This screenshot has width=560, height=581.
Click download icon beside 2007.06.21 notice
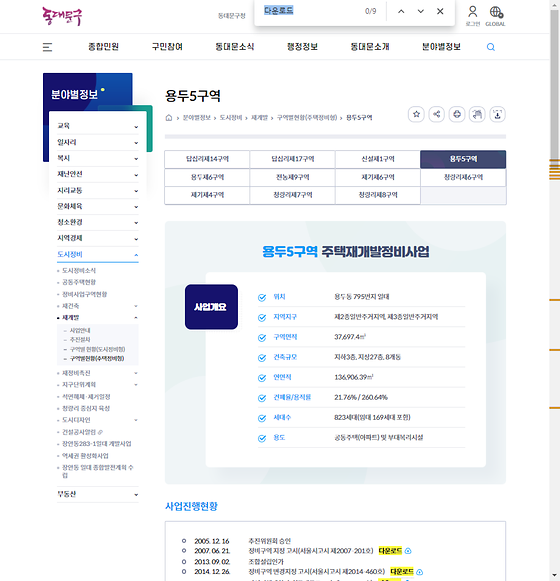[x=408, y=551]
